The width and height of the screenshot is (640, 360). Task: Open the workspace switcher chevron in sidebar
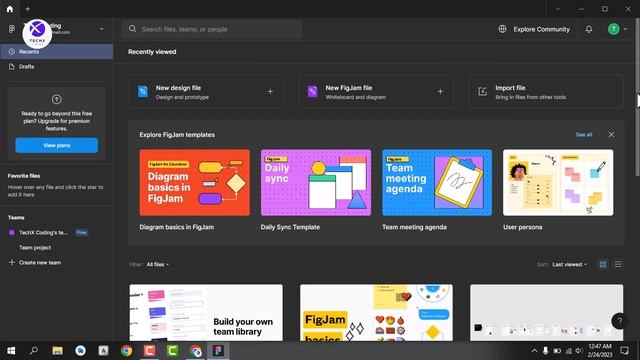pyautogui.click(x=102, y=29)
